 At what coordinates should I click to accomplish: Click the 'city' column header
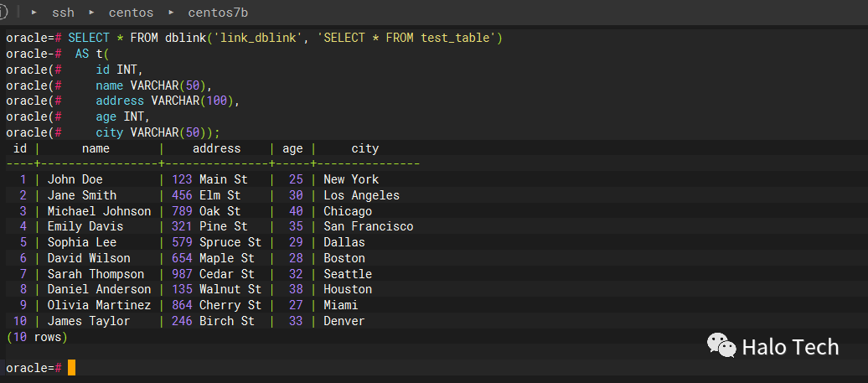[364, 148]
